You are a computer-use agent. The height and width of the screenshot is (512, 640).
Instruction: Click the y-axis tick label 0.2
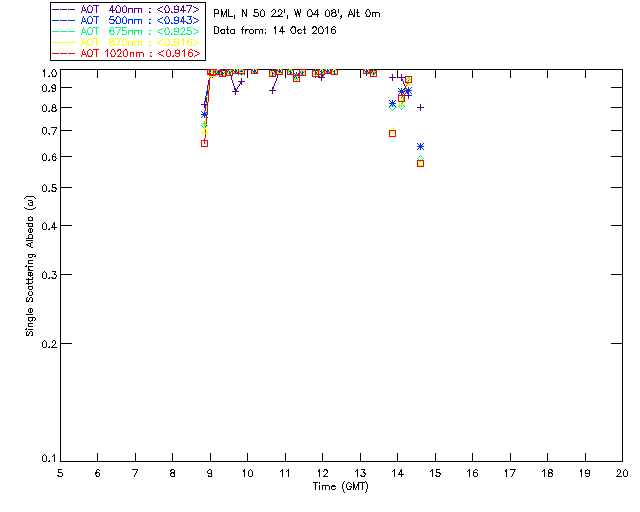[49, 344]
